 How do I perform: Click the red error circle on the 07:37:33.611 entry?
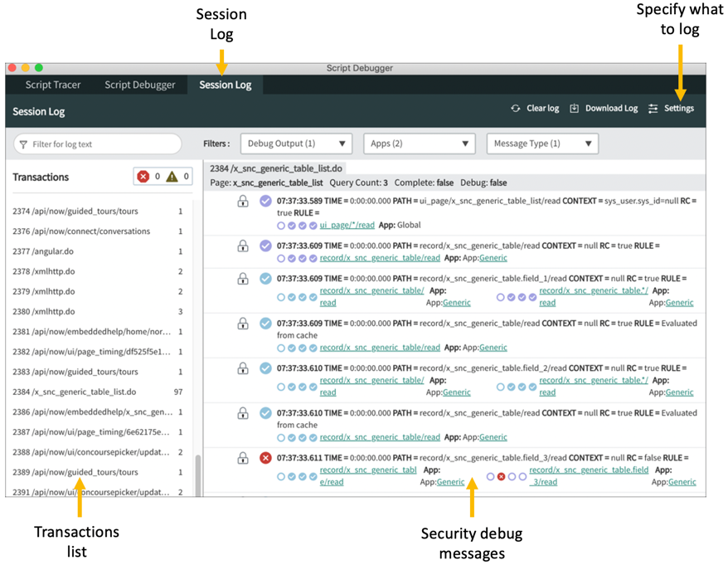[265, 457]
